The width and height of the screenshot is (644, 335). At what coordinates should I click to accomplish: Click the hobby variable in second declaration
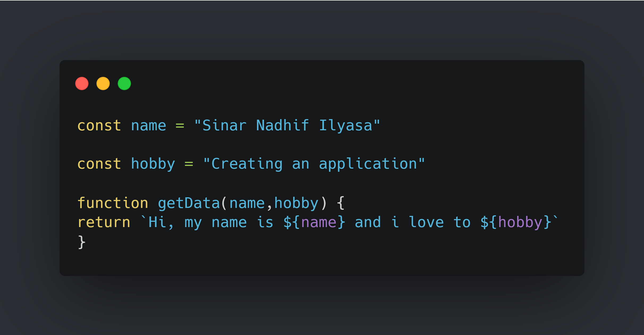click(153, 164)
